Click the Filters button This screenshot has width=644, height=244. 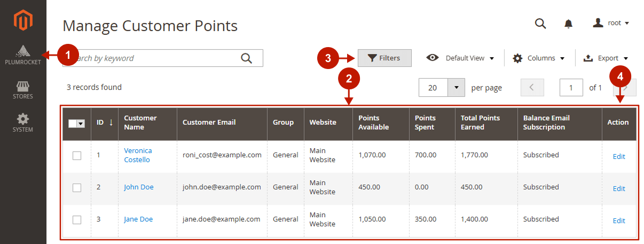point(384,58)
